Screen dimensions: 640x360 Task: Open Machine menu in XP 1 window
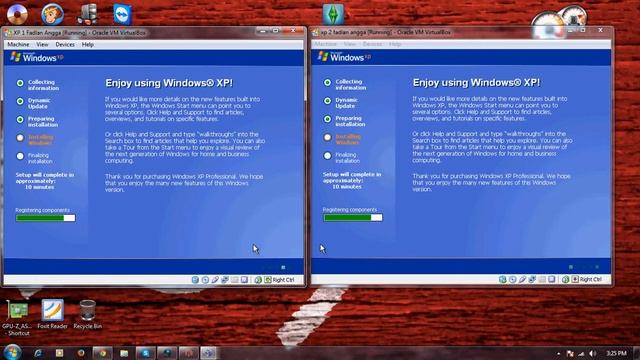18,44
